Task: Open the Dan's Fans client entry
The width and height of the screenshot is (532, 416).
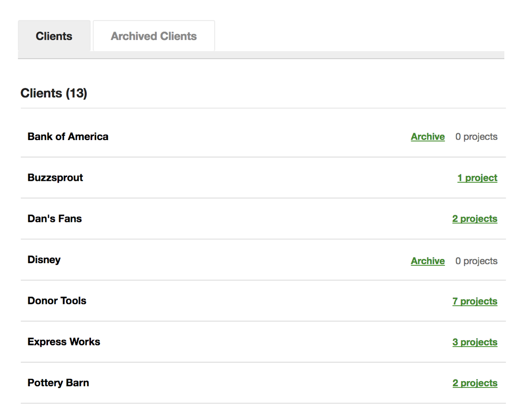Action: (54, 218)
